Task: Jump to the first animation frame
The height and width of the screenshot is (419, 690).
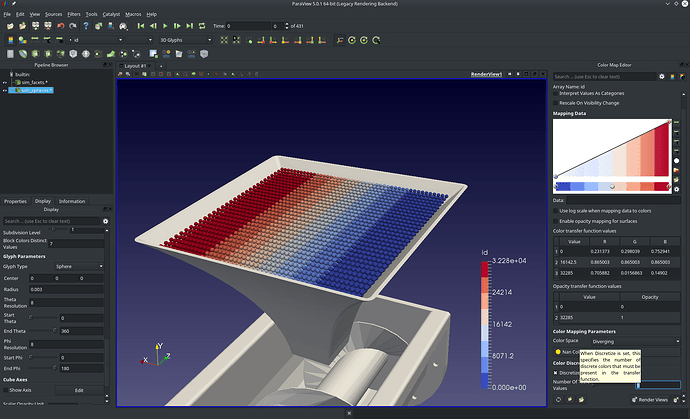Action: (140, 26)
